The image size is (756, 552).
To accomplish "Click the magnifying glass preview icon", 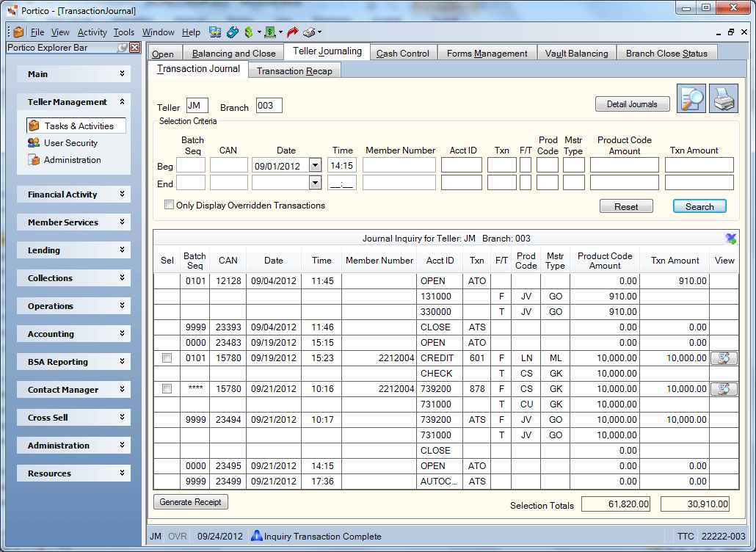I will 691,98.
